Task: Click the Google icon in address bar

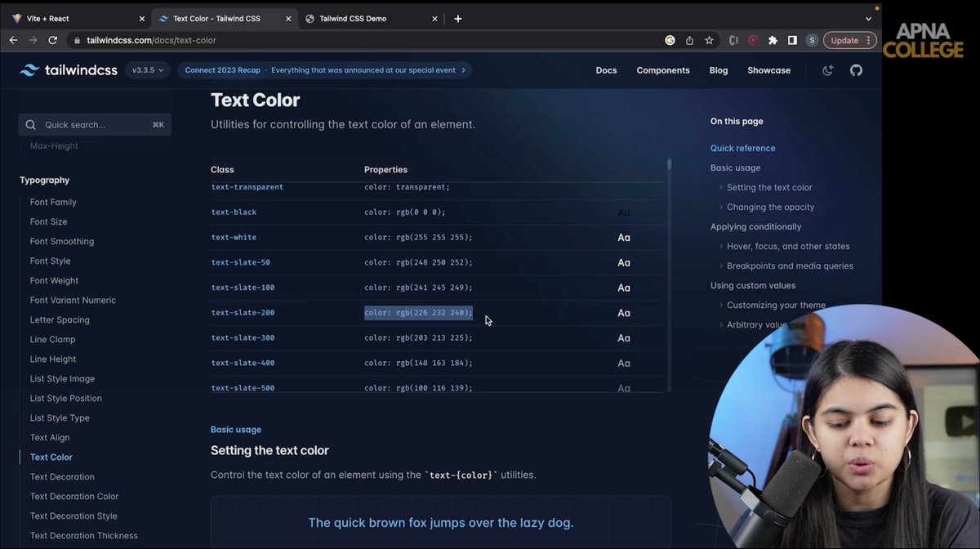Action: click(670, 40)
